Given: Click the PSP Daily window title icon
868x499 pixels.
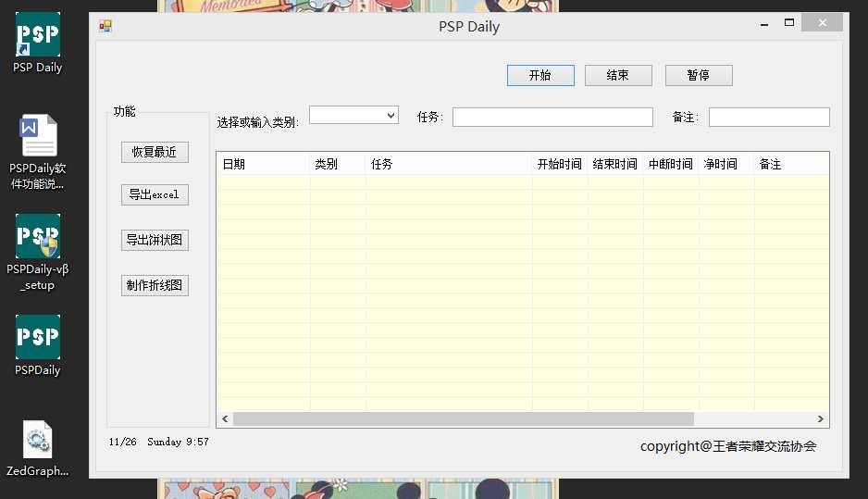Looking at the screenshot, I should coord(105,26).
